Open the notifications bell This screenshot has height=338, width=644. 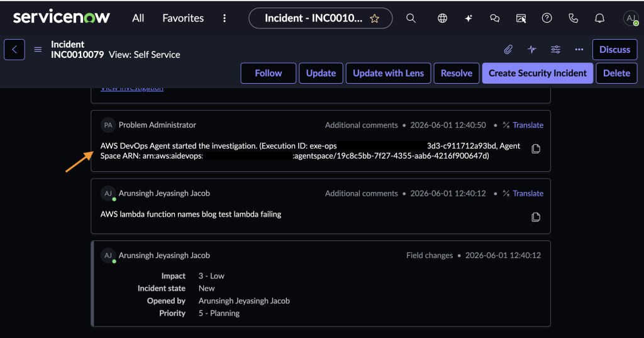coord(599,18)
